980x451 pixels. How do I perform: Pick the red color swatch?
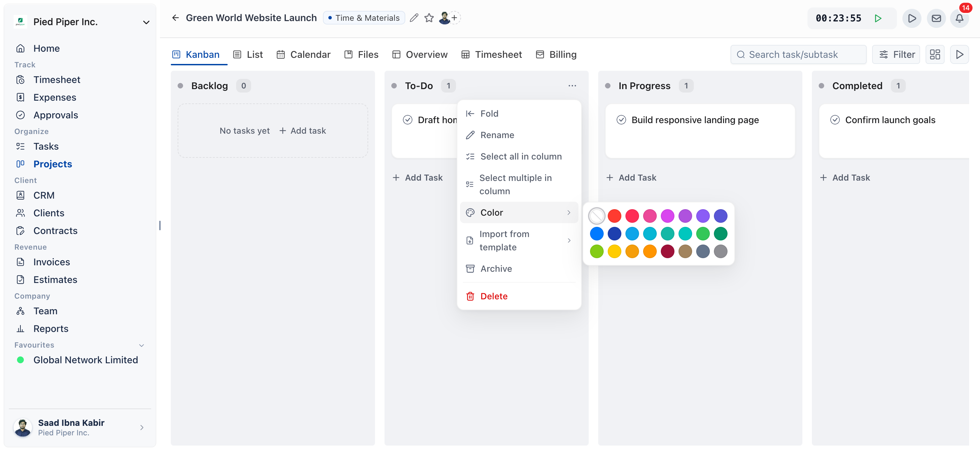click(614, 216)
